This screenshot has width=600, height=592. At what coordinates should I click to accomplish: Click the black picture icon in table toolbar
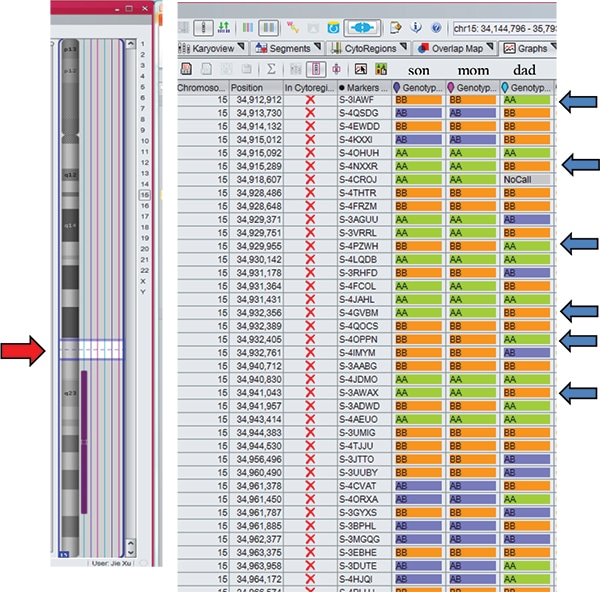click(x=362, y=69)
